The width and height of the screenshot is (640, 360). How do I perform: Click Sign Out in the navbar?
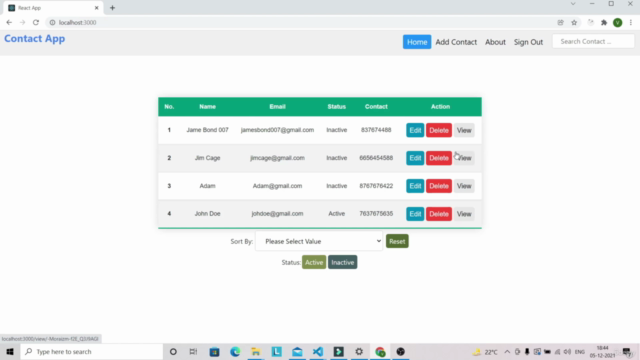(x=528, y=42)
